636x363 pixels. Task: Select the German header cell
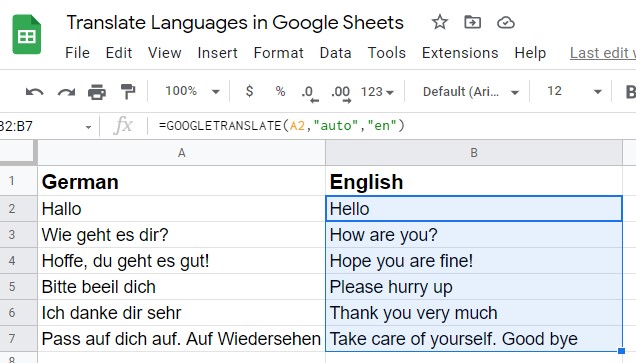181,181
